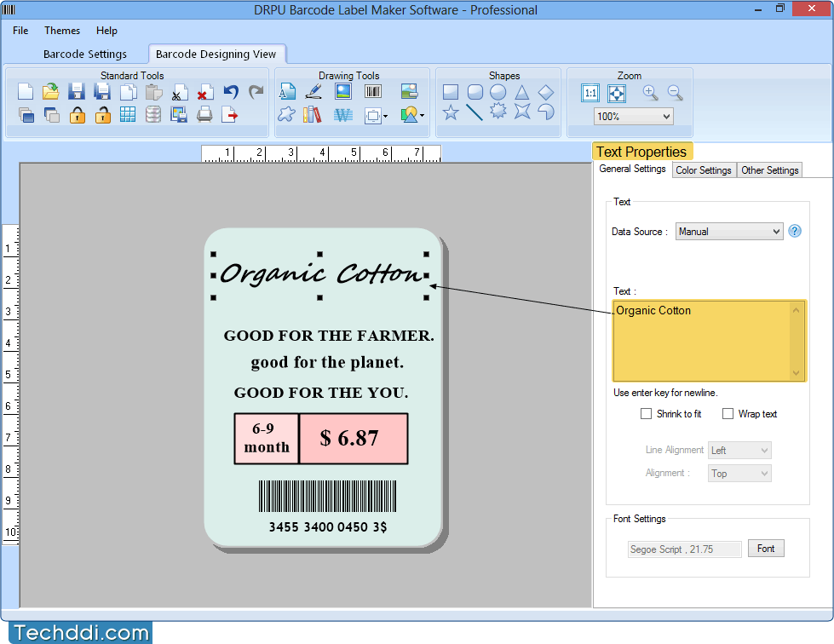
Task: Click the Print printer icon
Action: coord(204,114)
